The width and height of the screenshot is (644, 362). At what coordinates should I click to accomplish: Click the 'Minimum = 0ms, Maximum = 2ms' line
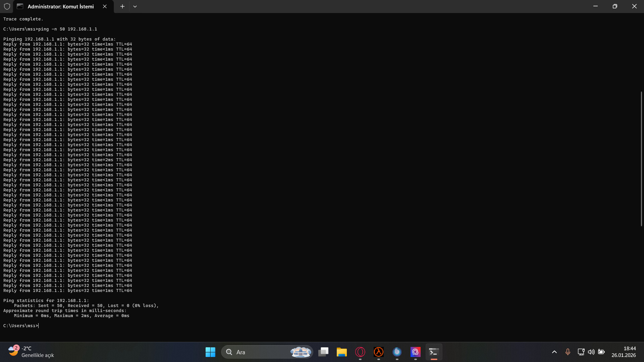[x=71, y=316]
